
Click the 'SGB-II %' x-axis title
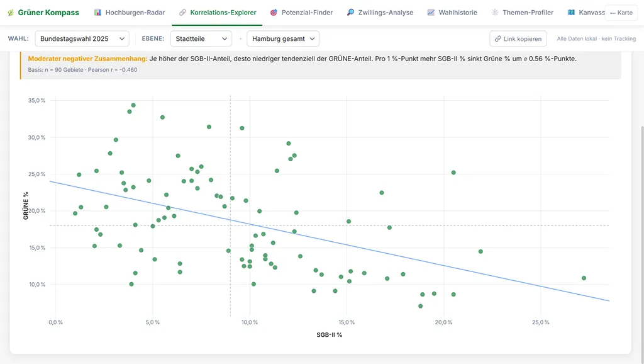click(x=330, y=335)
